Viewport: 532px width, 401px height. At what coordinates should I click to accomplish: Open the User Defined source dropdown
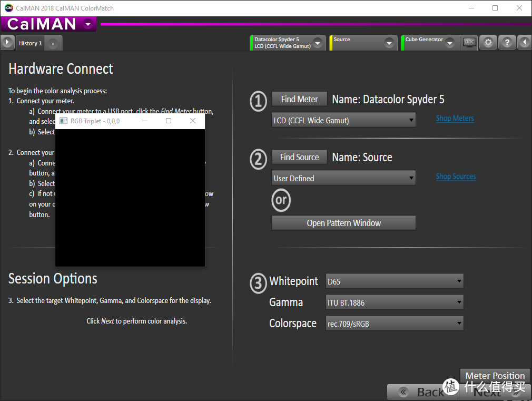[343, 178]
